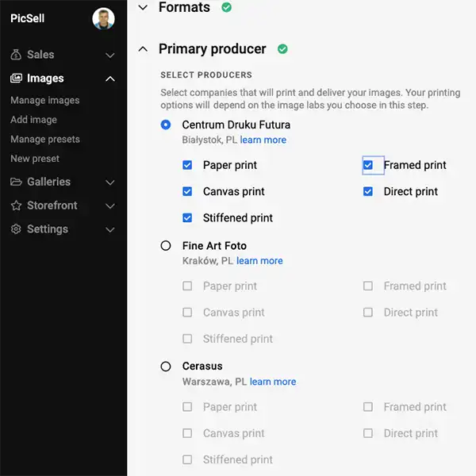
Task: Click the Fine Art Foto label
Action: coord(214,246)
